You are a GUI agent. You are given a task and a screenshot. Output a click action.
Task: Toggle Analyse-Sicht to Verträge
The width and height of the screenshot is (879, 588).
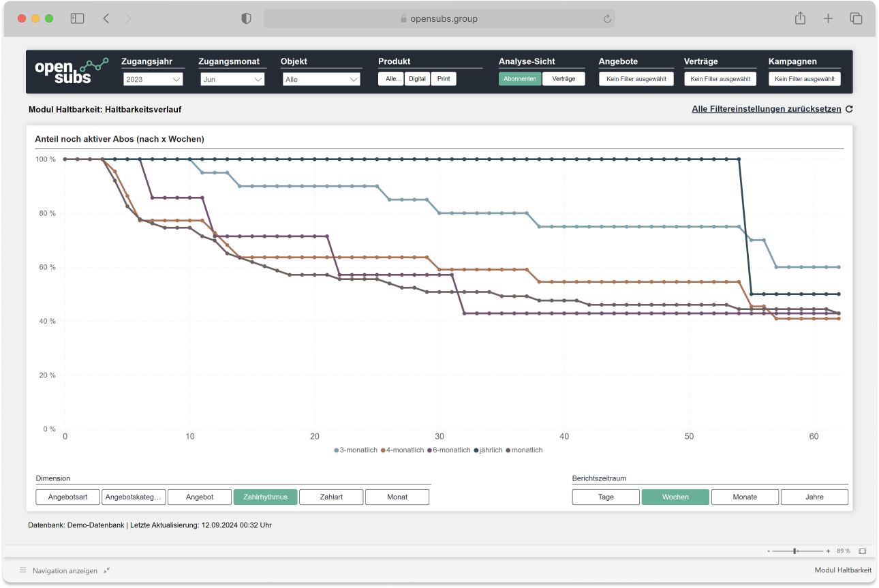564,79
